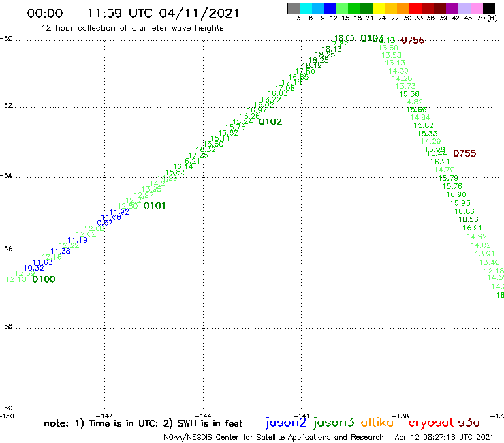The height and width of the screenshot is (443, 504).
Task: Click the blue 10.32 wave height value
Action: pyautogui.click(x=34, y=268)
